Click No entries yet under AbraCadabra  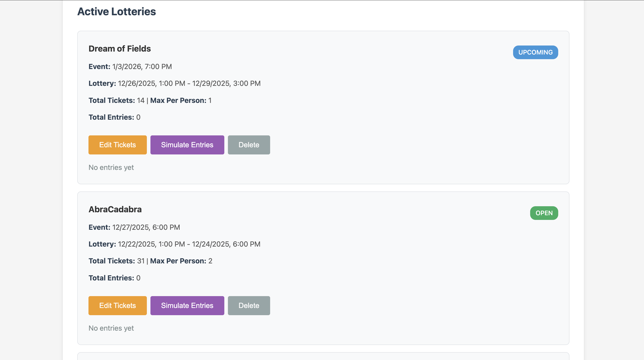(x=111, y=328)
